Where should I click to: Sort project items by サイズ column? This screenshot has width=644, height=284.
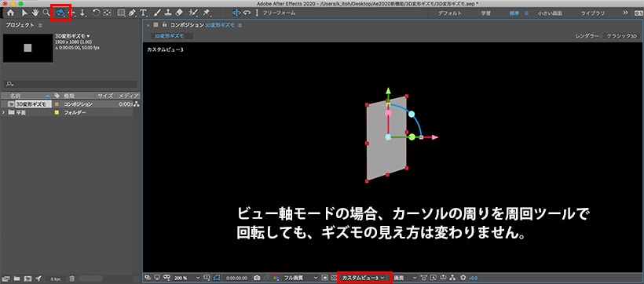pos(105,95)
